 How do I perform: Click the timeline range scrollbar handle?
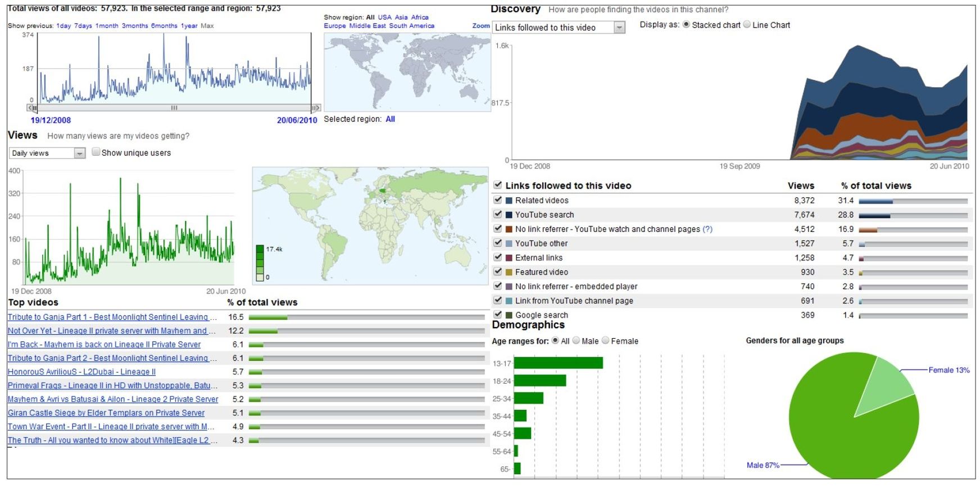pos(174,108)
